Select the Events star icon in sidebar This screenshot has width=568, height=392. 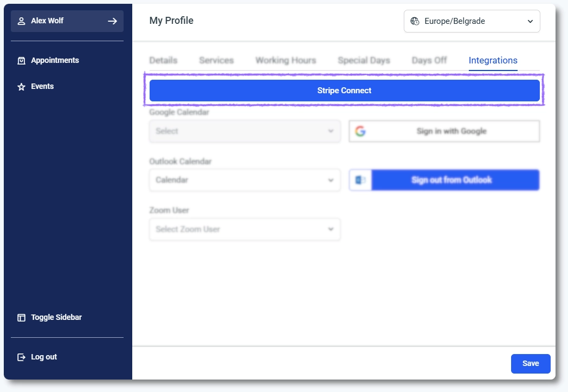click(x=21, y=86)
